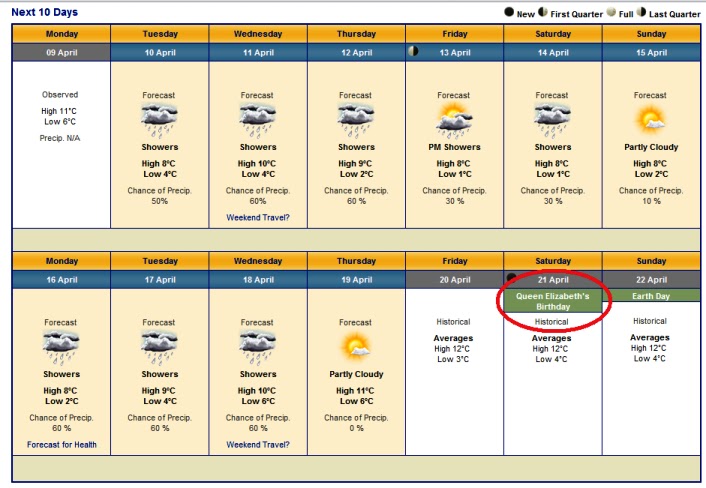Select the 11 April date header
Image resolution: width=706 pixels, height=488 pixels.
click(258, 52)
